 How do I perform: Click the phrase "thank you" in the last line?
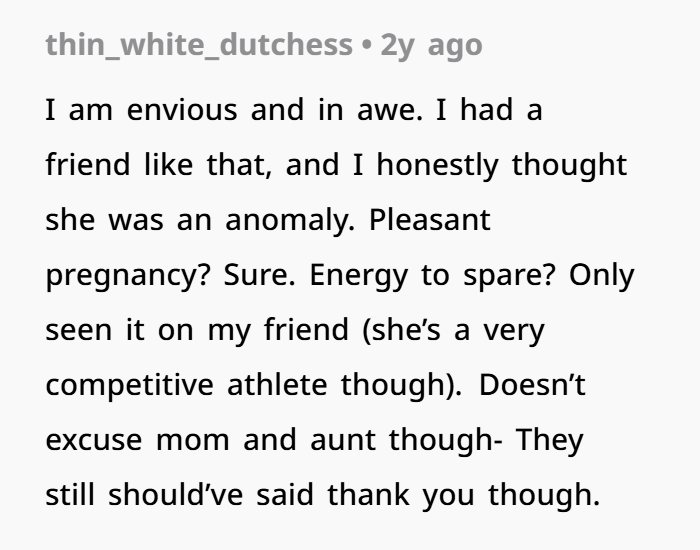coord(401,495)
